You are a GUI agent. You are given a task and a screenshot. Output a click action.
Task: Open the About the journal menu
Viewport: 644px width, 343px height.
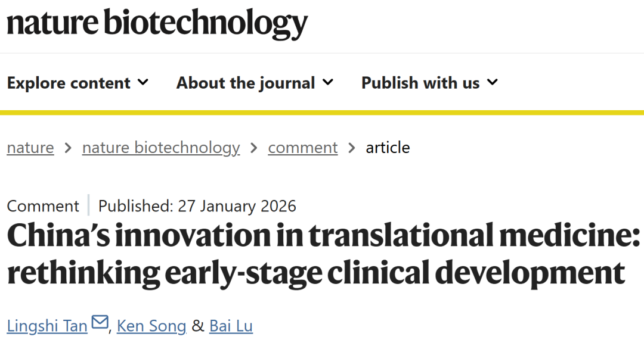coord(246,83)
